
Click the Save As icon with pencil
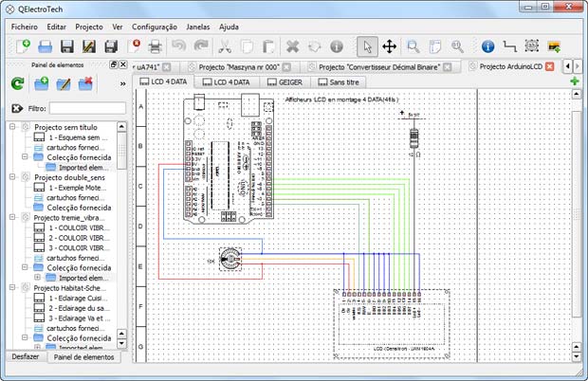(x=89, y=46)
